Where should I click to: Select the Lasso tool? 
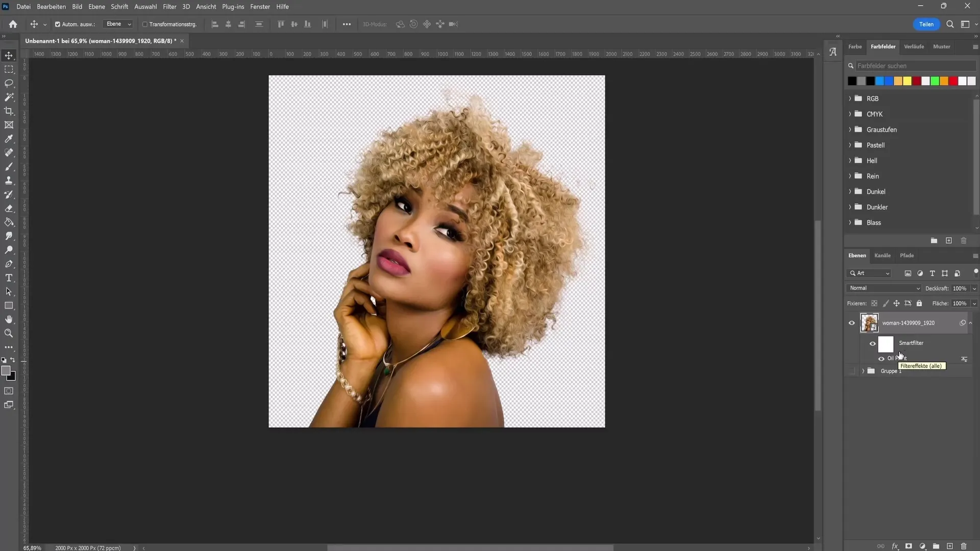pyautogui.click(x=9, y=82)
